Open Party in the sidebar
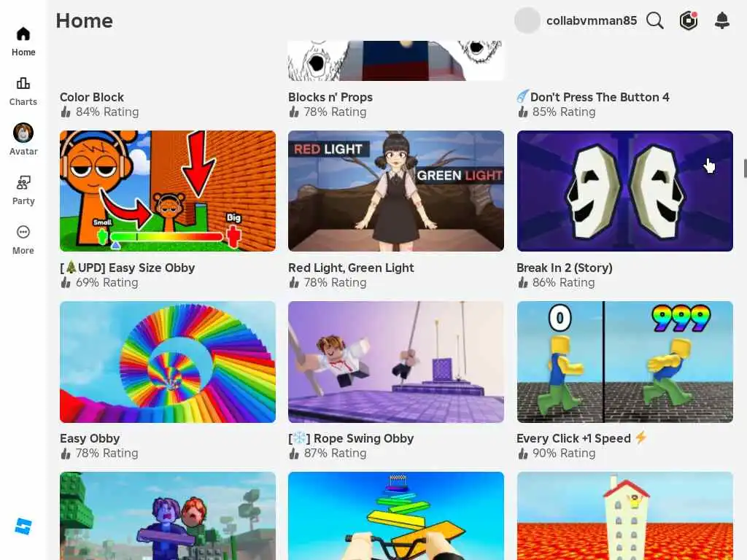Image resolution: width=747 pixels, height=560 pixels. pos(23,190)
